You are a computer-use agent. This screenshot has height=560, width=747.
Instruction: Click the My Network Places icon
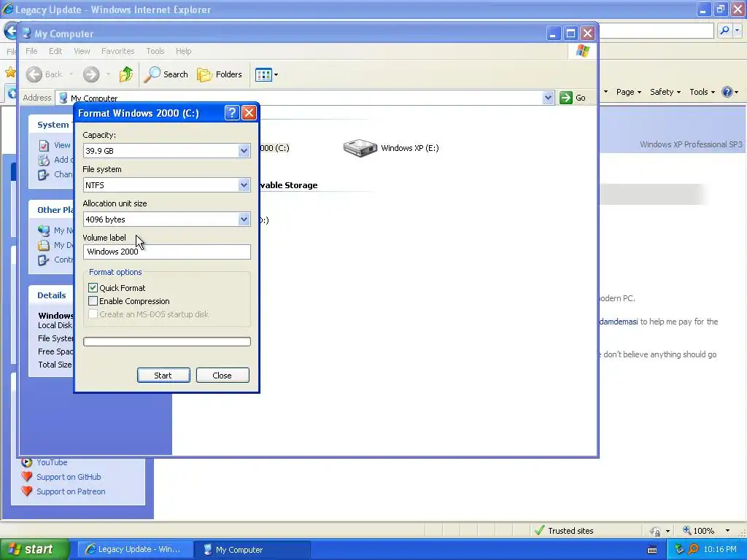[44, 230]
